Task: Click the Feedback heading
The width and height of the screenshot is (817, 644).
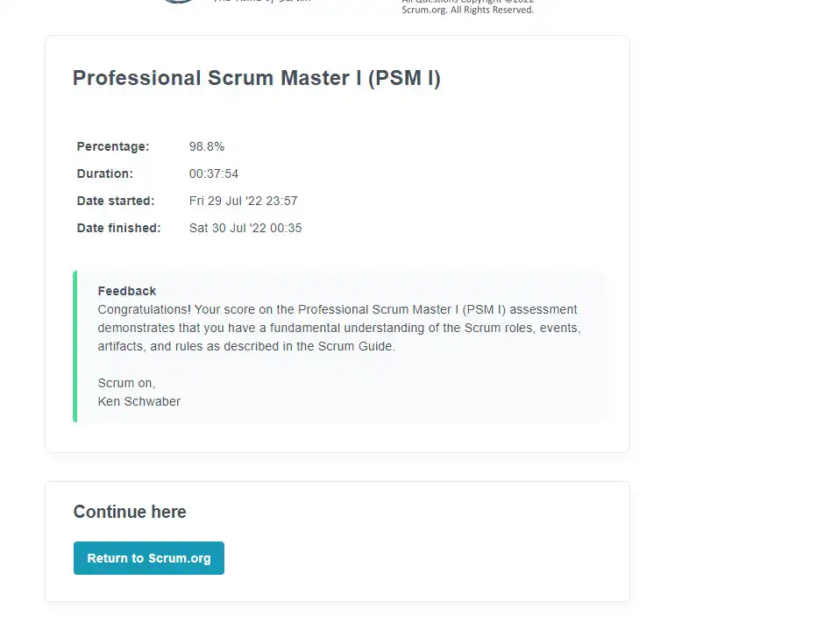Action: point(126,291)
